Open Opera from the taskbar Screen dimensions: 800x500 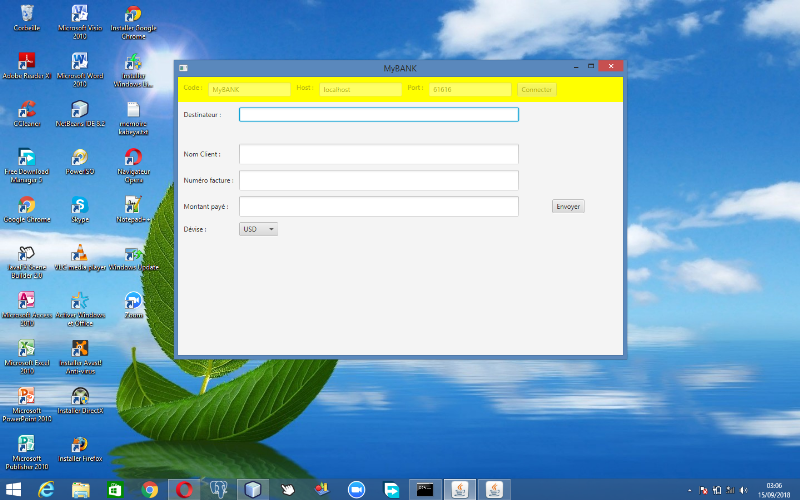pos(184,489)
